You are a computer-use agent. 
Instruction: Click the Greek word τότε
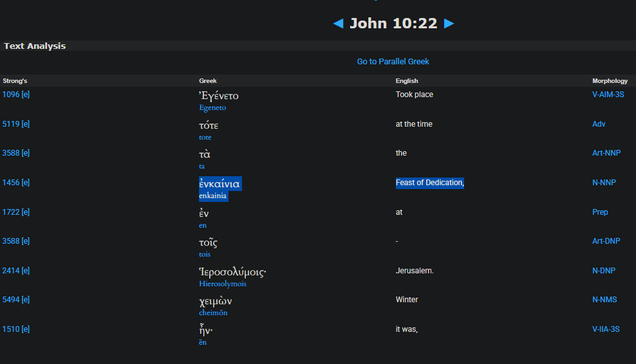click(209, 125)
